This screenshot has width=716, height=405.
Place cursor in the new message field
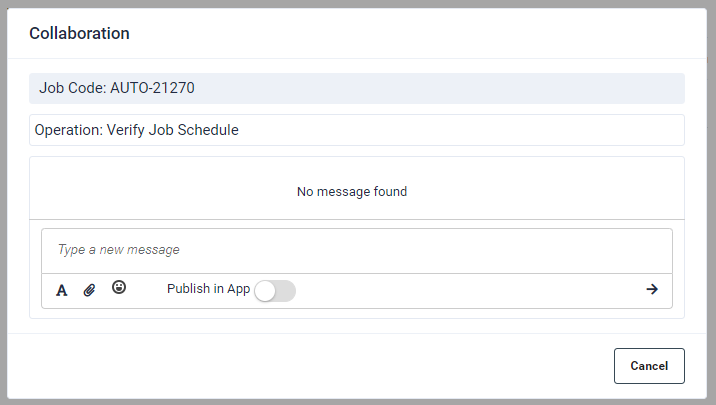(x=356, y=250)
